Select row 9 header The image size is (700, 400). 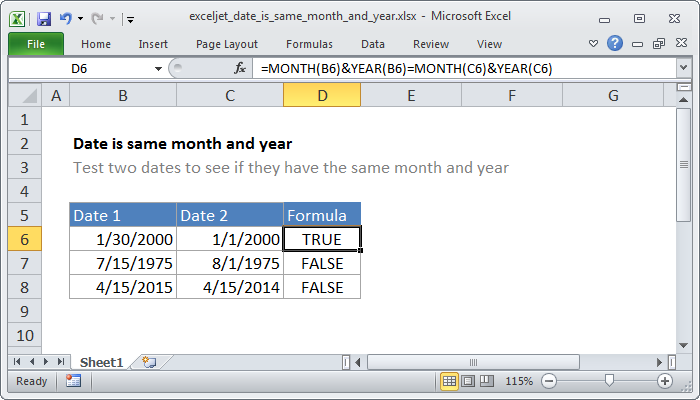point(25,311)
